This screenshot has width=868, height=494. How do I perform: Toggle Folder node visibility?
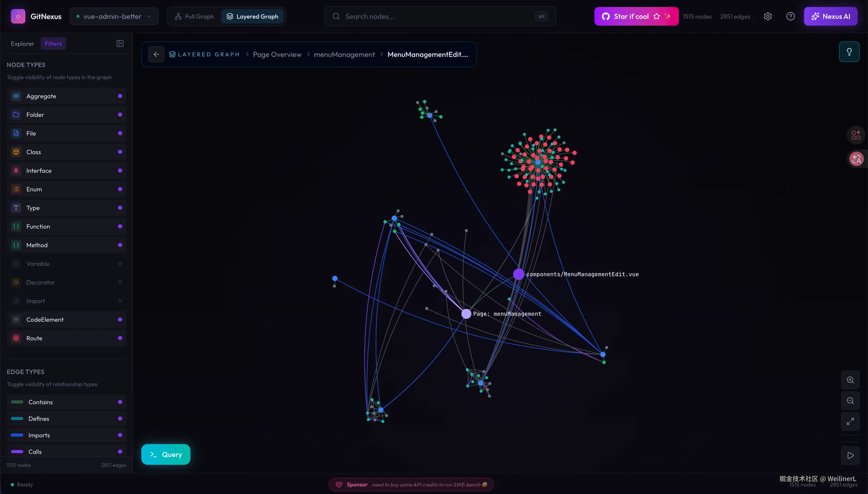[x=120, y=115]
